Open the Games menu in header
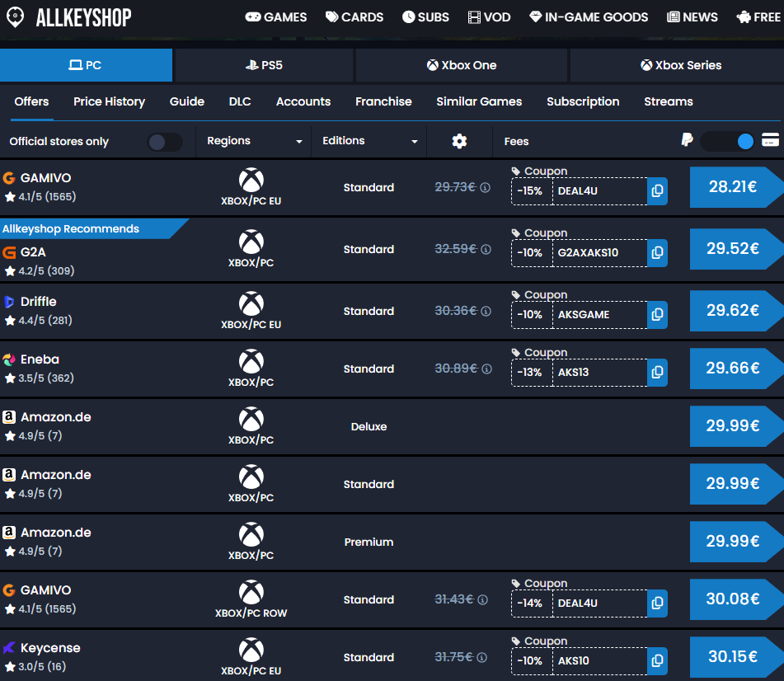This screenshot has height=681, width=784. pos(276,17)
